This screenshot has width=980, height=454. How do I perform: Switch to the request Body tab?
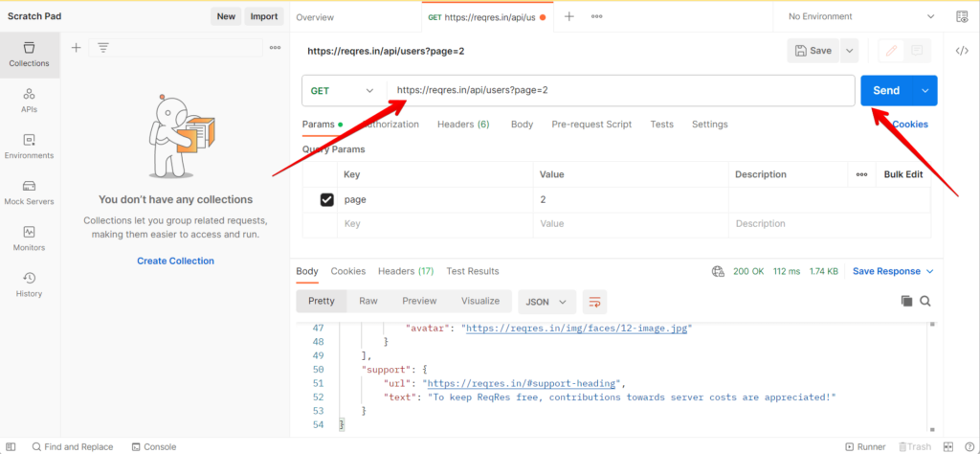[522, 125]
